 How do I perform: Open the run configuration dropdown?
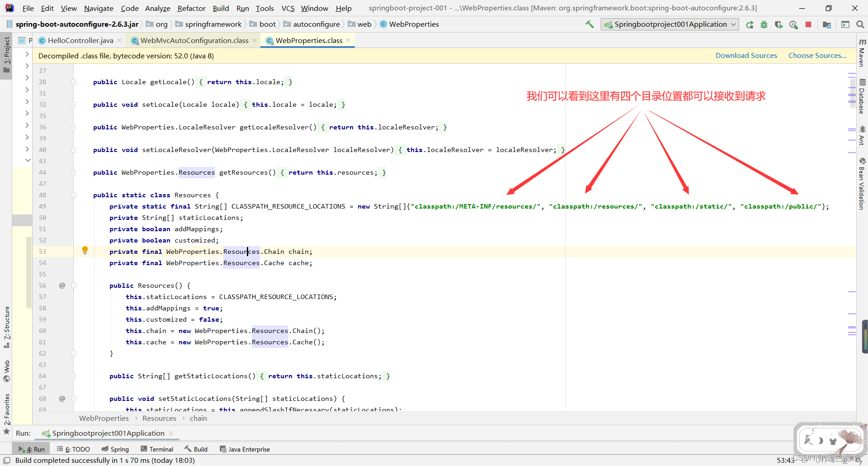click(670, 24)
